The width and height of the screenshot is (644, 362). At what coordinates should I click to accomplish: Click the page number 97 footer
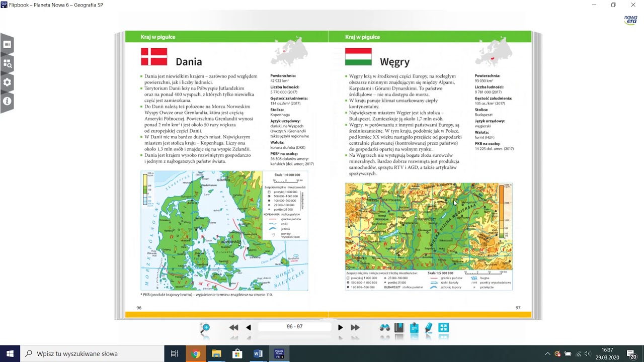(518, 308)
